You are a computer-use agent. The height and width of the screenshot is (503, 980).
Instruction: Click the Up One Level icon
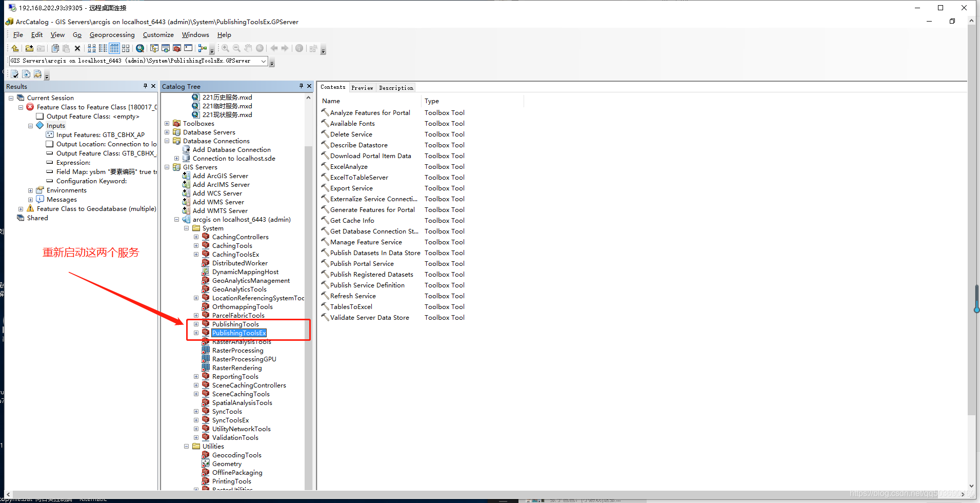tap(15, 48)
